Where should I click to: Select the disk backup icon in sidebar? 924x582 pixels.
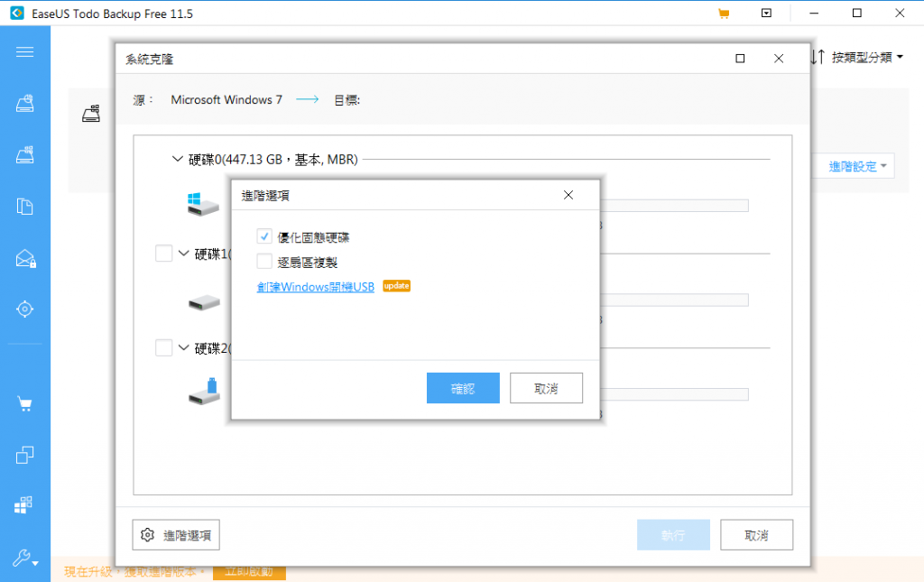point(24,103)
